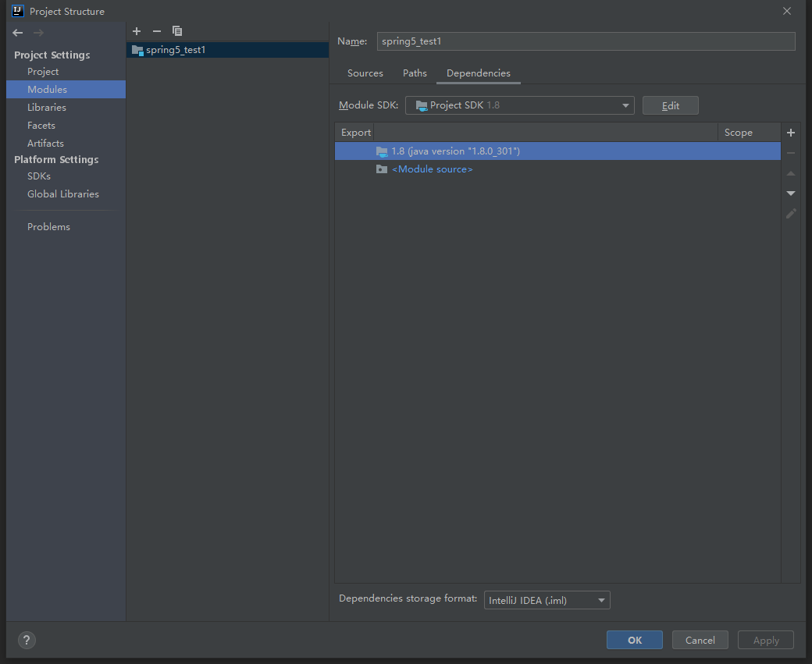This screenshot has height=664, width=812.
Task: Move the dependency down
Action: click(791, 193)
